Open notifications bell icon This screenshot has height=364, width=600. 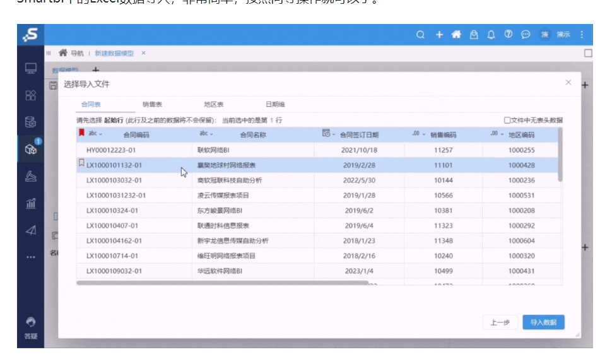[x=491, y=35]
